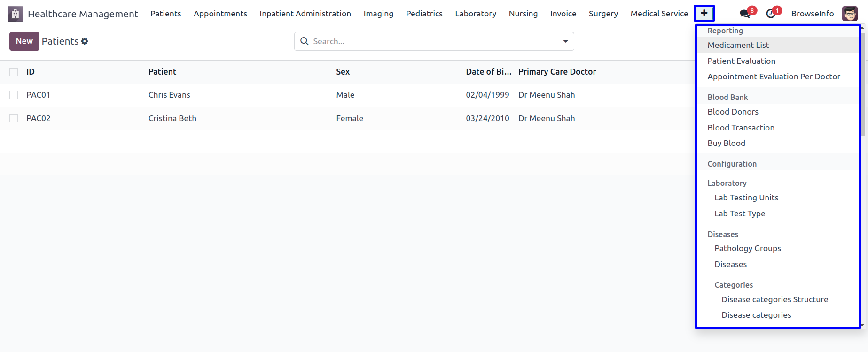
Task: Open the Inpatient Administration menu
Action: pos(305,14)
